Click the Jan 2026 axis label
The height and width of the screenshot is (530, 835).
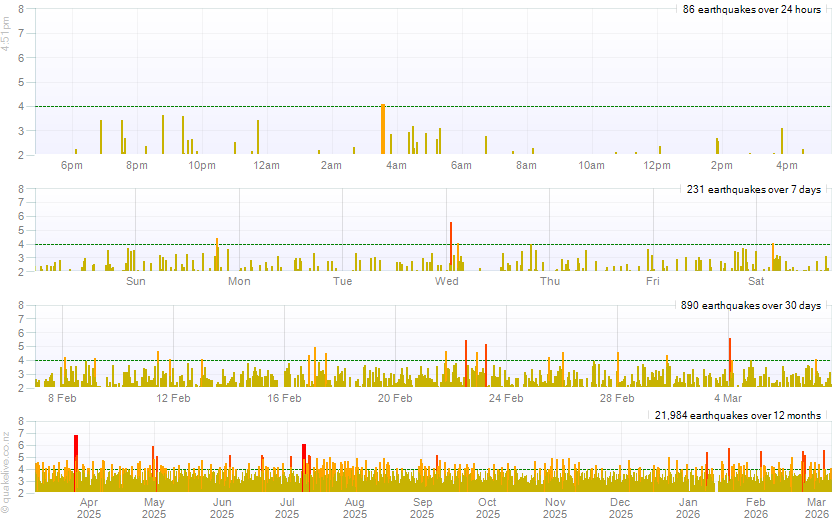689,508
